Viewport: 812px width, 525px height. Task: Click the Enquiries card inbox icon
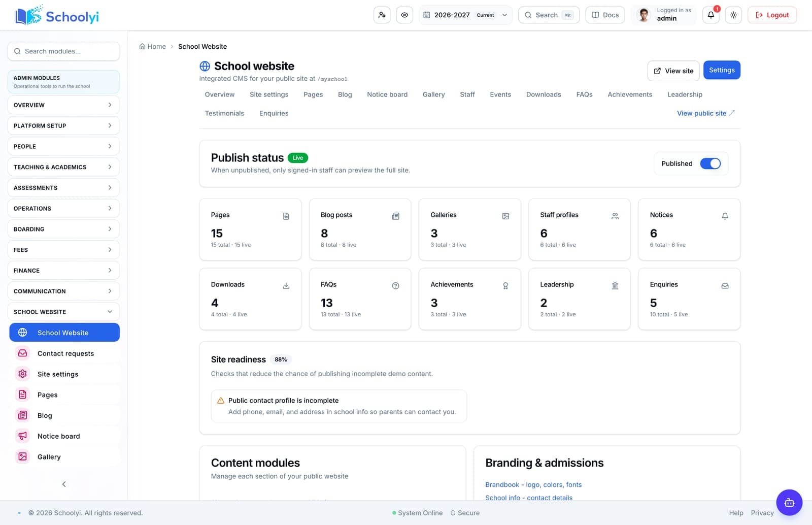coord(725,286)
